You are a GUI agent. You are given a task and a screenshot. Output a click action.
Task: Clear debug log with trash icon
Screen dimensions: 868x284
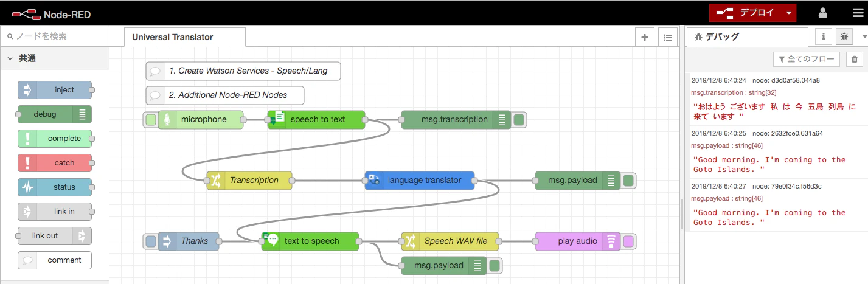click(x=854, y=59)
